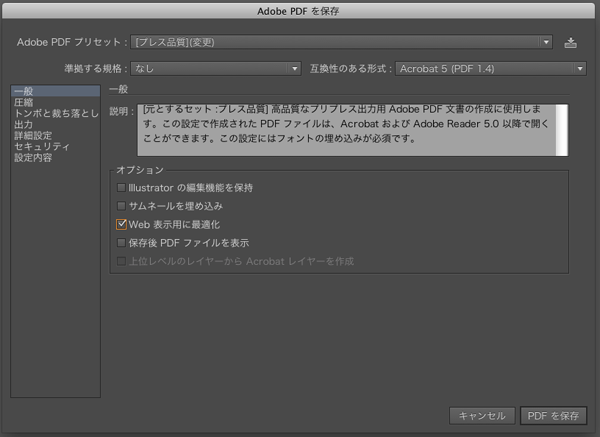Click the キャンセル button
Screen dimensions: 600x437
click(x=482, y=416)
